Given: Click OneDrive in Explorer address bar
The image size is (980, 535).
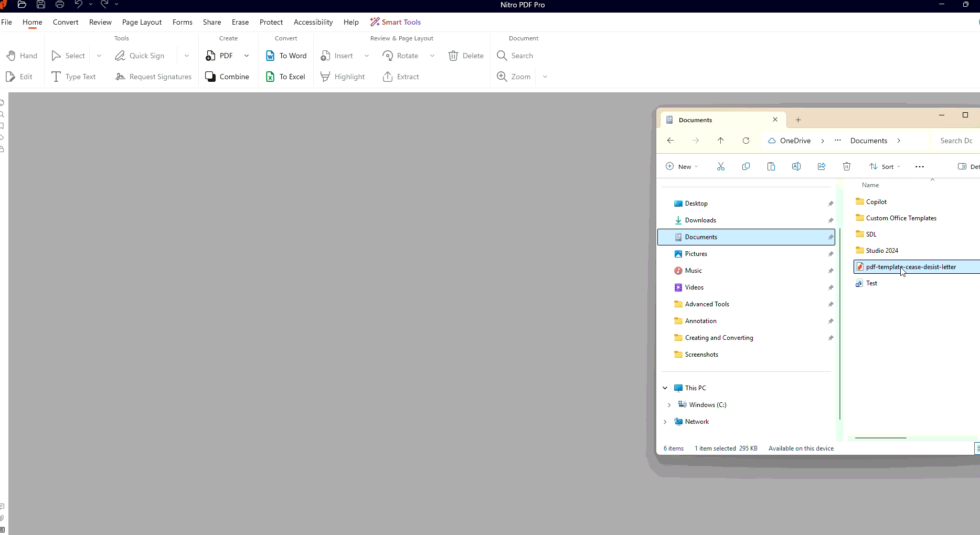Looking at the screenshot, I should [795, 141].
